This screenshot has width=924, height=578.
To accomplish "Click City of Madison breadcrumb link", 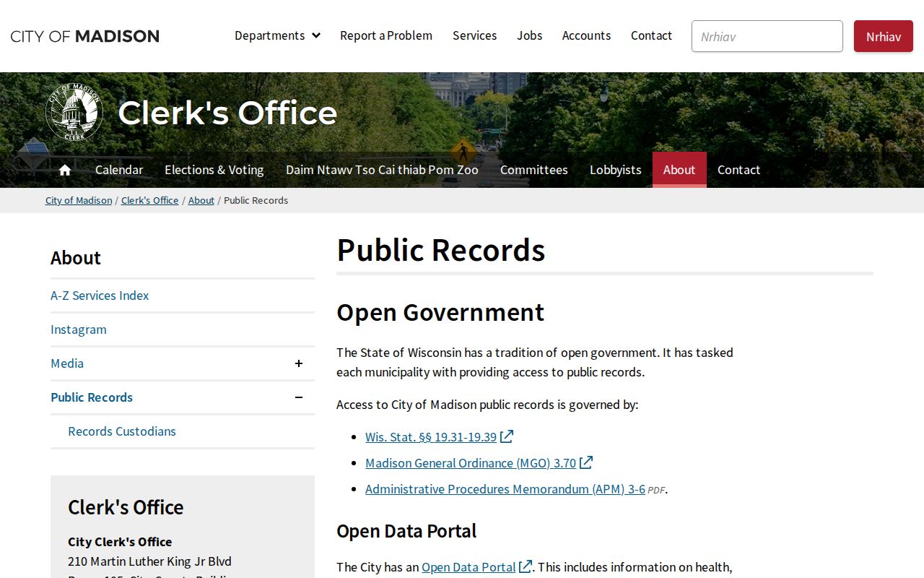I will [x=79, y=200].
